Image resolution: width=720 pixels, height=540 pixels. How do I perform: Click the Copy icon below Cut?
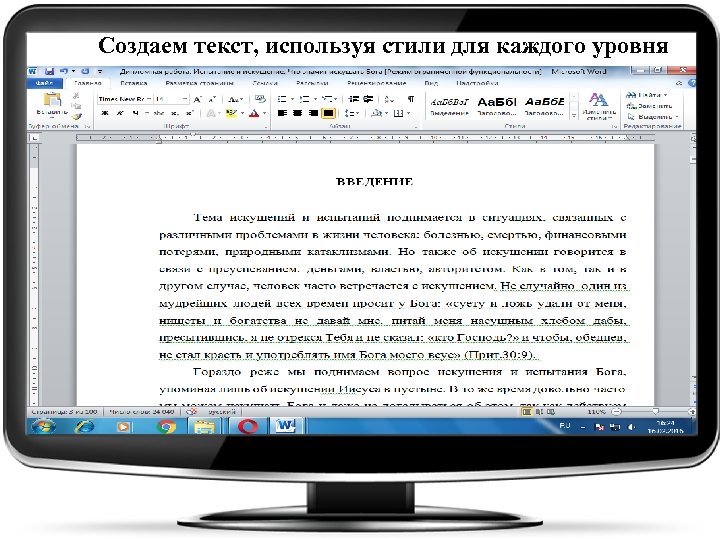coord(76,106)
